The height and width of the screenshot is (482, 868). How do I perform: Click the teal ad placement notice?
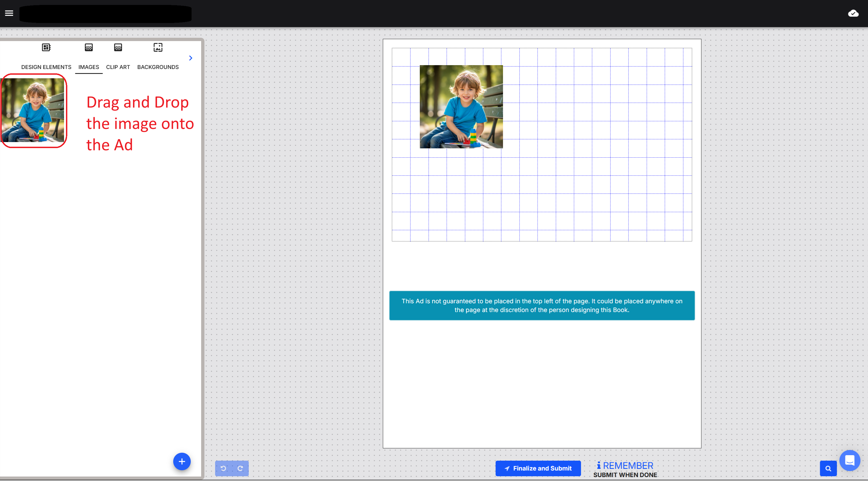[x=542, y=305]
